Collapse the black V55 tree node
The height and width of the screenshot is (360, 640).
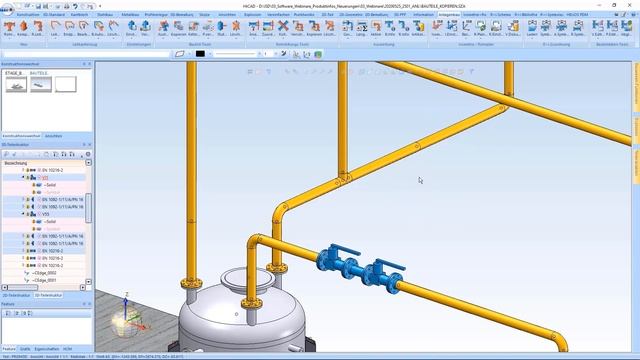click(x=23, y=214)
